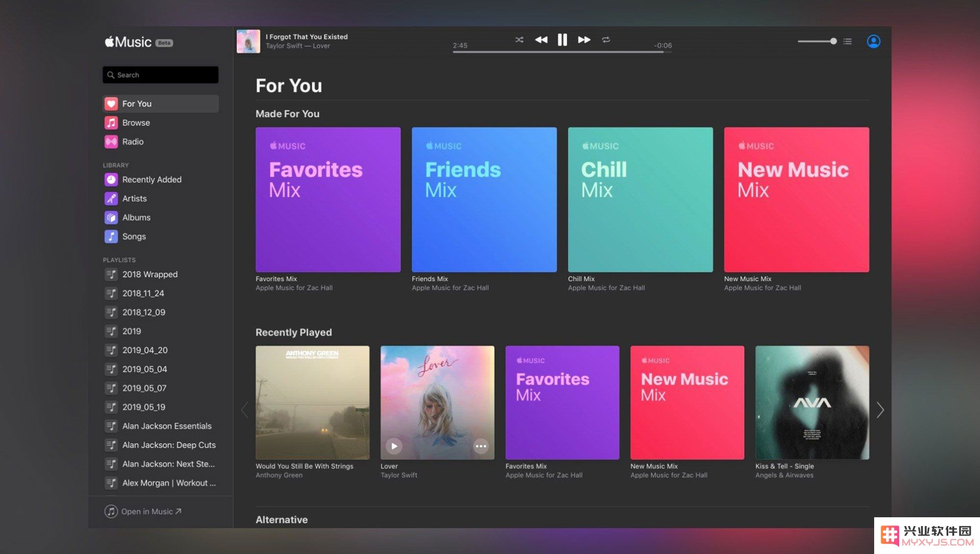Open Kiss & Tell - Single album
Screen dimensions: 980x554
point(812,403)
